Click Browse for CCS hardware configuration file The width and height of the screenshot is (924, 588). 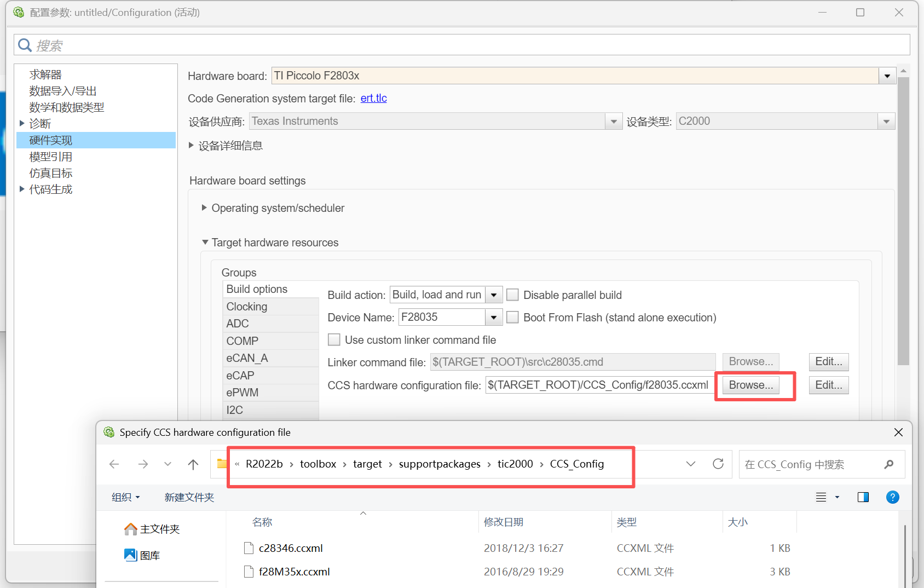(751, 385)
